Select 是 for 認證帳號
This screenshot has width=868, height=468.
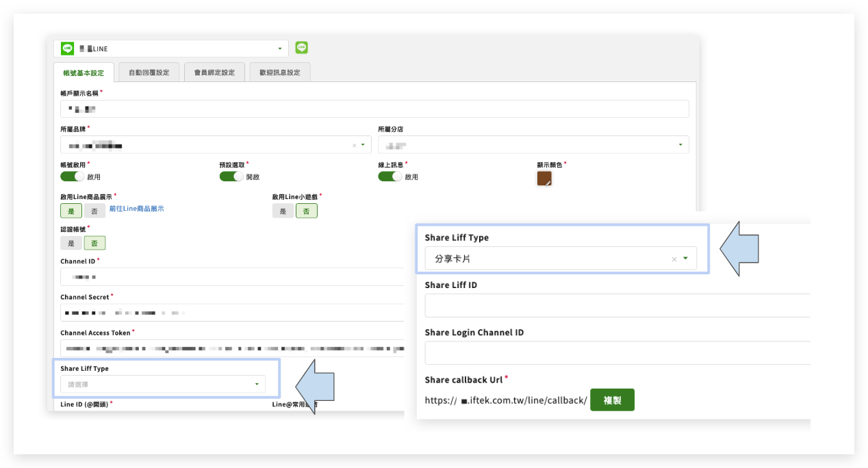click(71, 243)
